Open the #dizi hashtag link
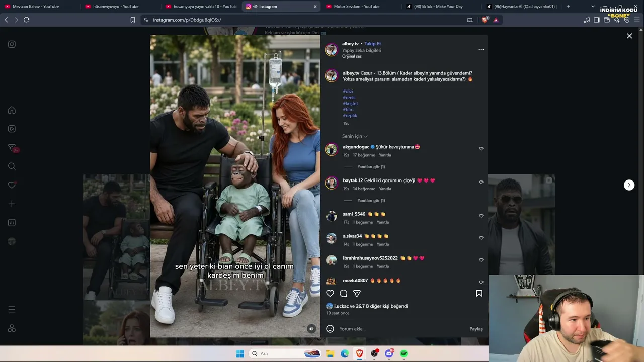Viewport: 644px width, 362px height. pyautogui.click(x=348, y=92)
